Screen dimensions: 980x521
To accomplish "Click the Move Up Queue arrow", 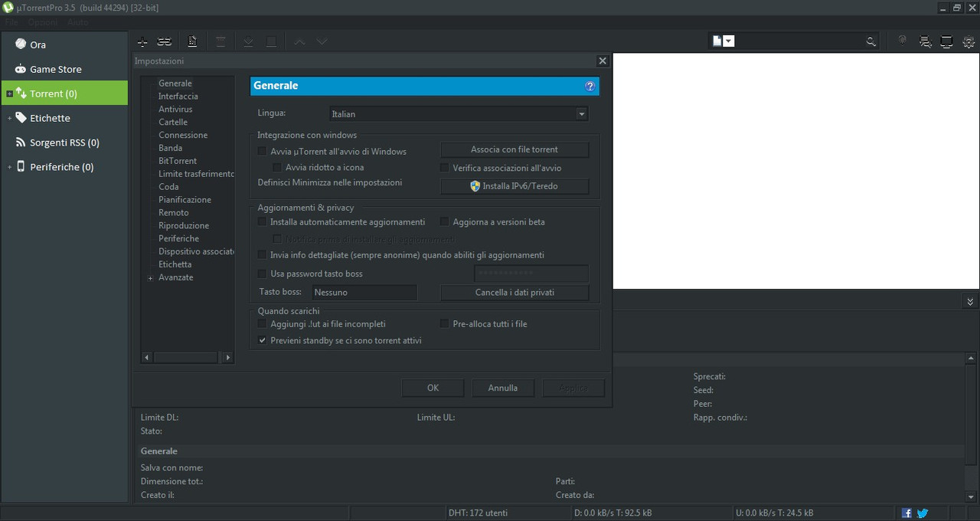I will pos(299,41).
